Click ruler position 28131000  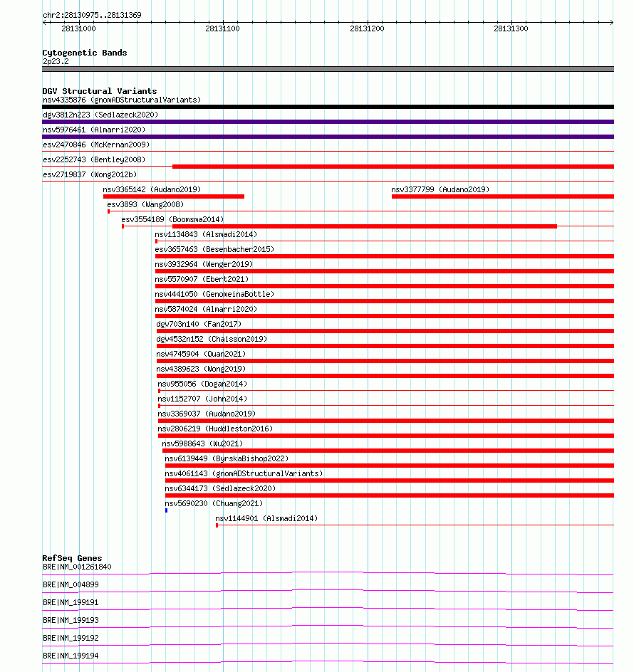pyautogui.click(x=78, y=28)
